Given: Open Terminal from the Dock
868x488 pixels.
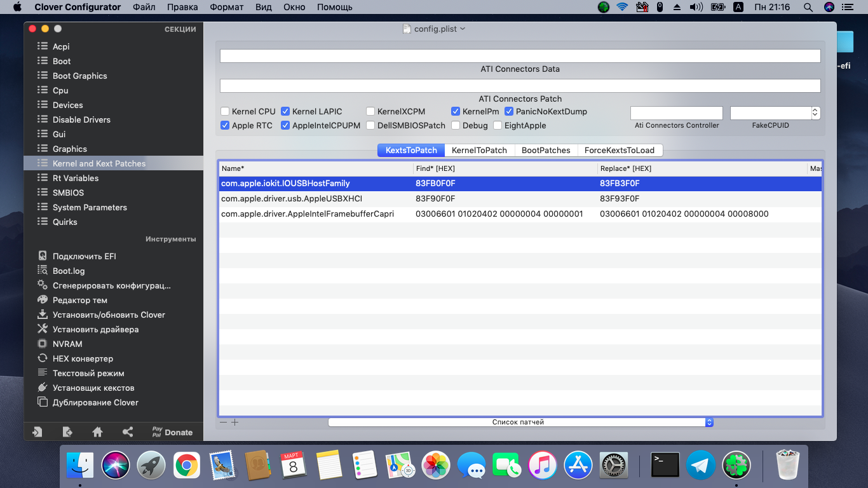Looking at the screenshot, I should pyautogui.click(x=665, y=465).
